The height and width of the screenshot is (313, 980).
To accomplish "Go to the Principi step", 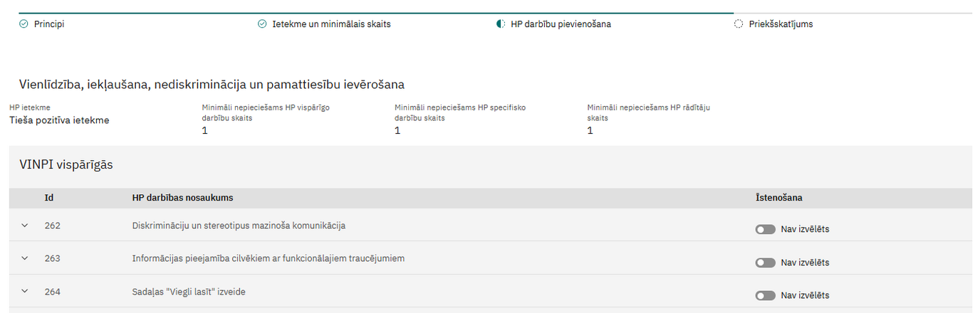I will pos(49,24).
